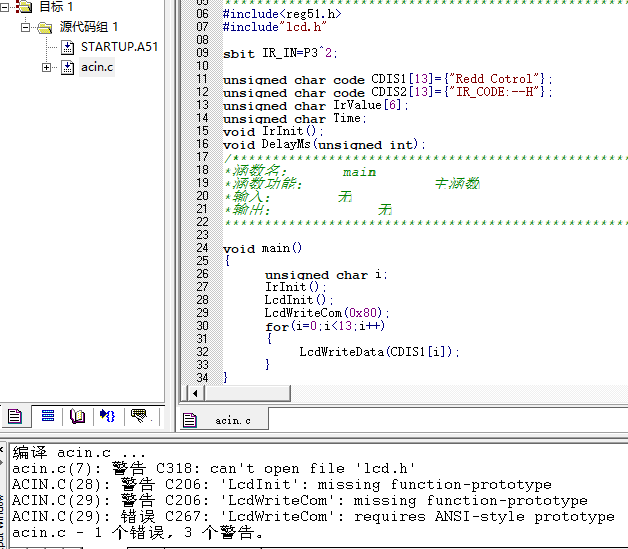Click the acin.c file icon in tree
The height and width of the screenshot is (549, 628).
[67, 67]
